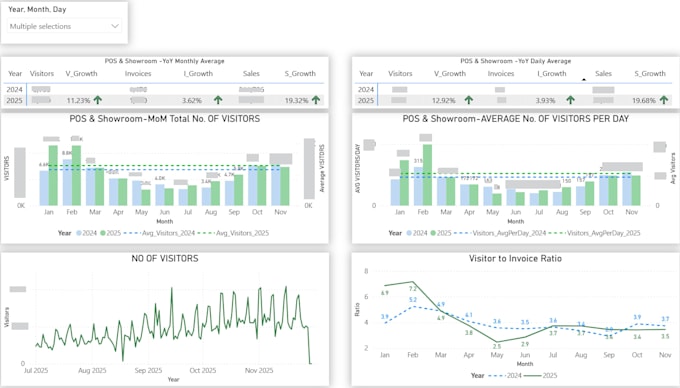Screen dimensions: 680x388
Task: Click the 6.9 data label on ratio chart
Action: (385, 293)
